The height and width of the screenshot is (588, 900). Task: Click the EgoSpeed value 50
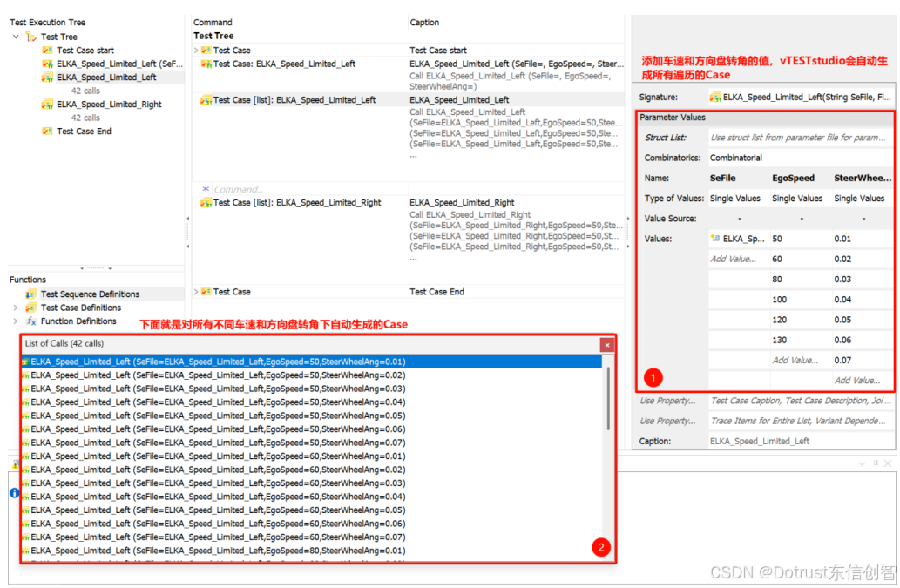[x=801, y=239]
